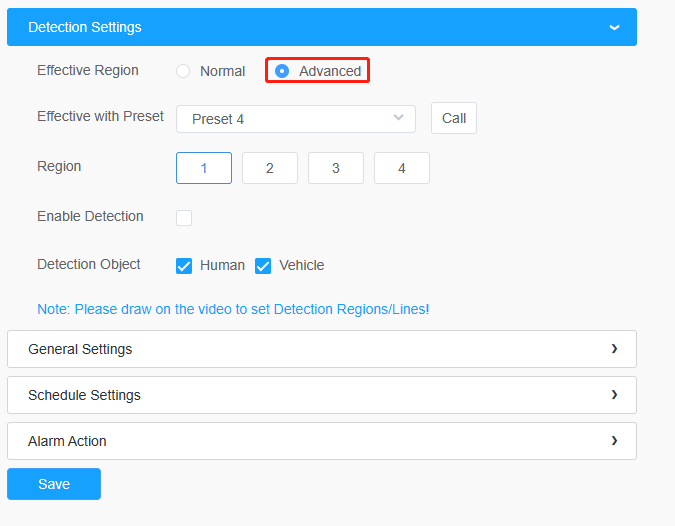Viewport: 675px width, 526px height.
Task: Select the Advanced effective region radio
Action: tap(282, 71)
